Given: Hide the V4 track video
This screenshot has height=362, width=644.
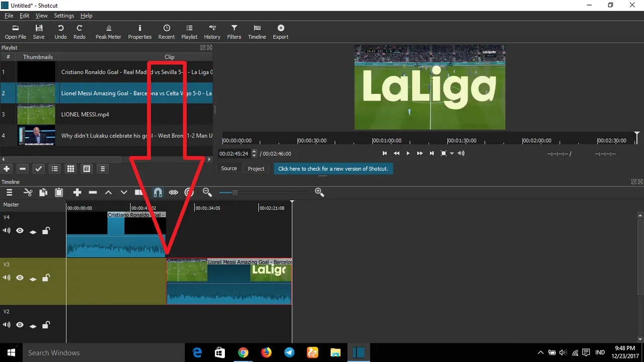Looking at the screenshot, I should tap(20, 231).
